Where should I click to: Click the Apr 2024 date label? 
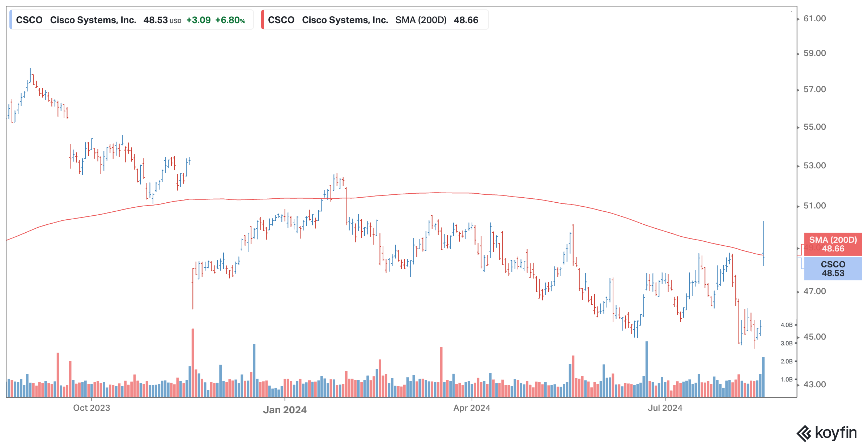click(x=472, y=408)
